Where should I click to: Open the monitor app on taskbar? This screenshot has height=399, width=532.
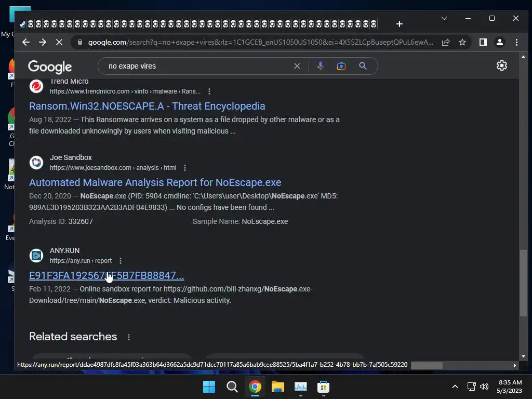pos(301,387)
